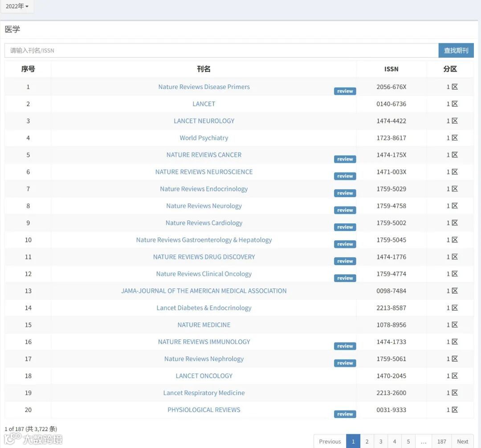Open Nature Reviews Endocrinology link
The image size is (481, 448).
(x=204, y=189)
